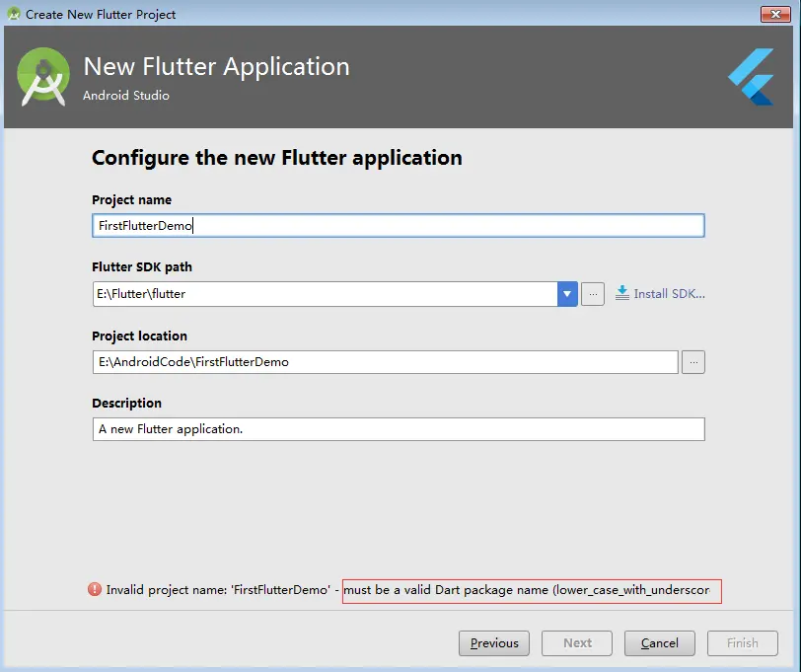Click the 'Configure the new Flutter application' heading

(x=277, y=158)
